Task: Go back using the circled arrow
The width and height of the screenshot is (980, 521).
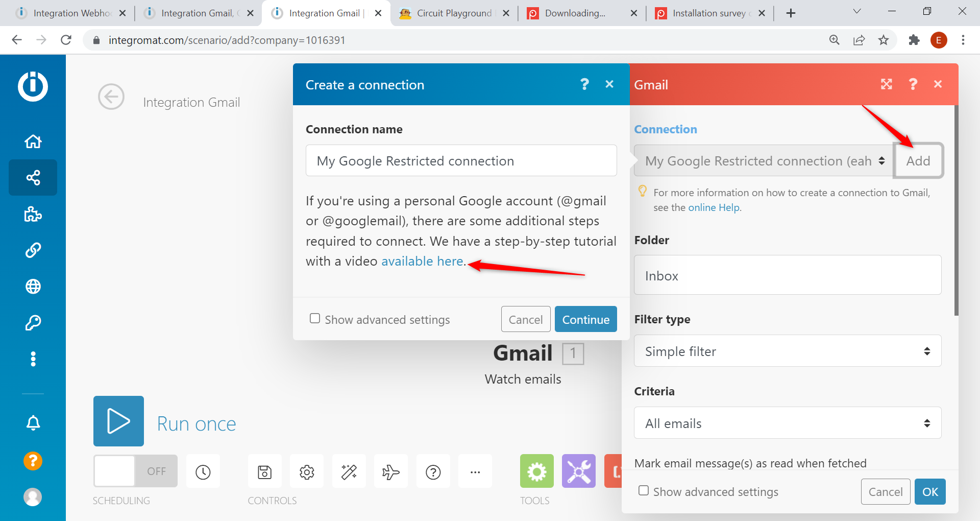Action: [111, 97]
